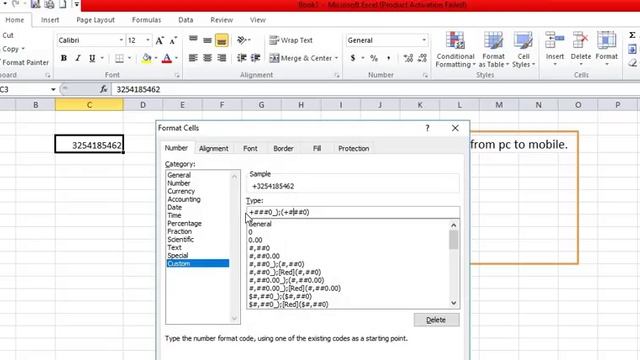Viewport: 640px width, 360px height.
Task: Open the Insert ribbon tab
Action: tap(50, 20)
